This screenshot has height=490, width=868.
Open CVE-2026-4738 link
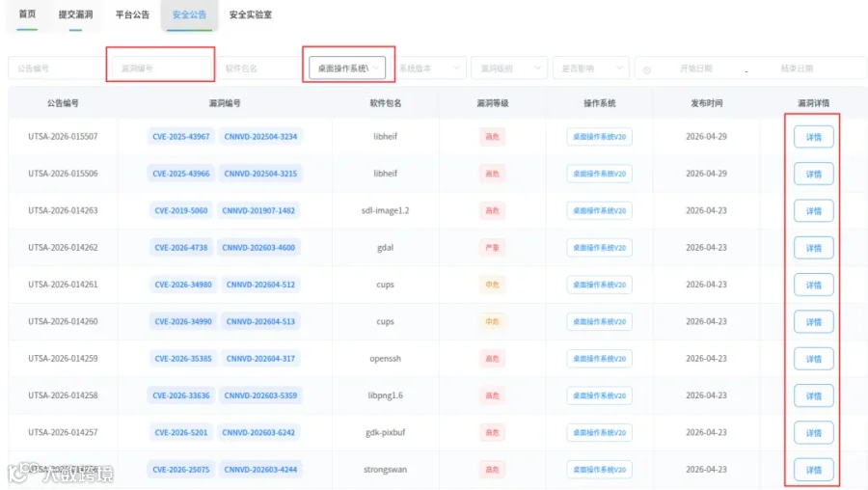[181, 248]
